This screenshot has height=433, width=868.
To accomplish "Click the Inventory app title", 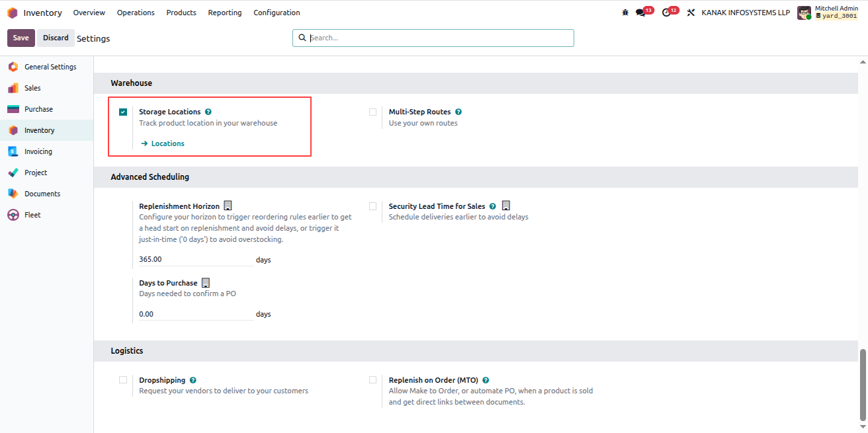I will pyautogui.click(x=43, y=13).
